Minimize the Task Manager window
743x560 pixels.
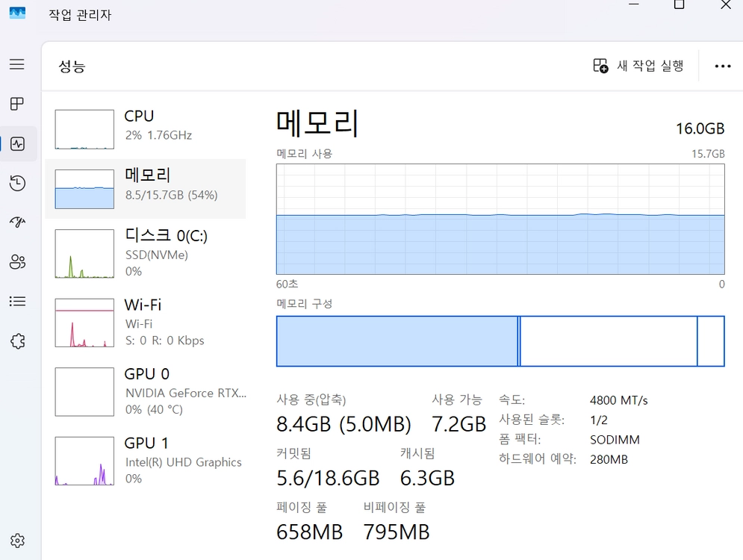[634, 4]
